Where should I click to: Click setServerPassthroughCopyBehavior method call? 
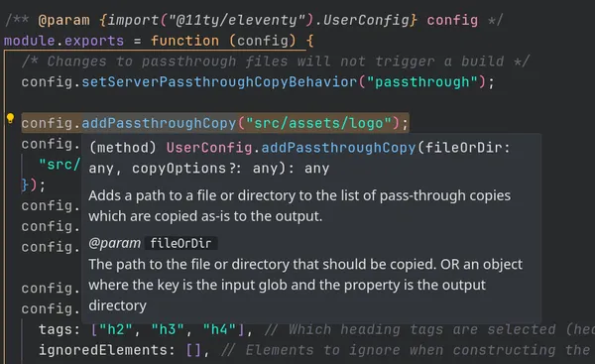tap(219, 81)
